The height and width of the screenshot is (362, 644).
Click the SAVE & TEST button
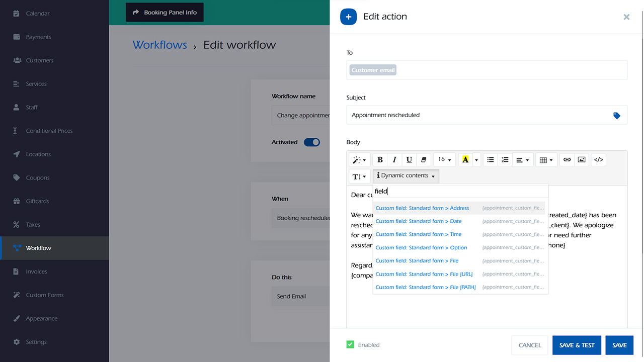pyautogui.click(x=577, y=345)
